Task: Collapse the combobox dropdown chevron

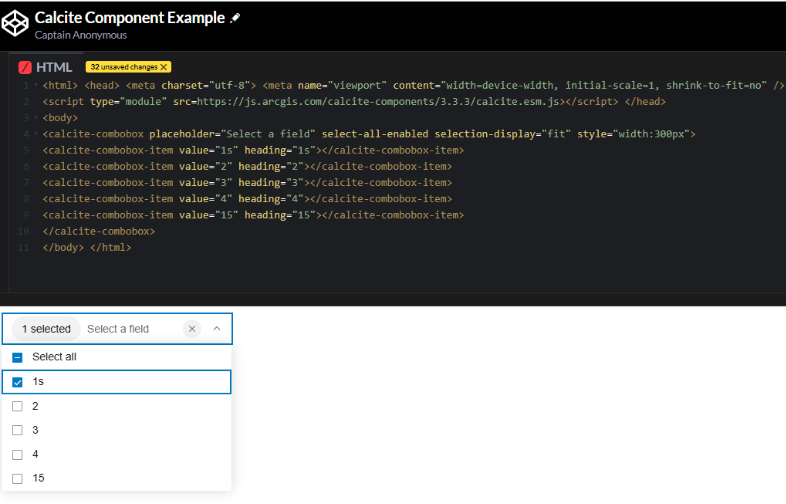Action: pyautogui.click(x=217, y=329)
